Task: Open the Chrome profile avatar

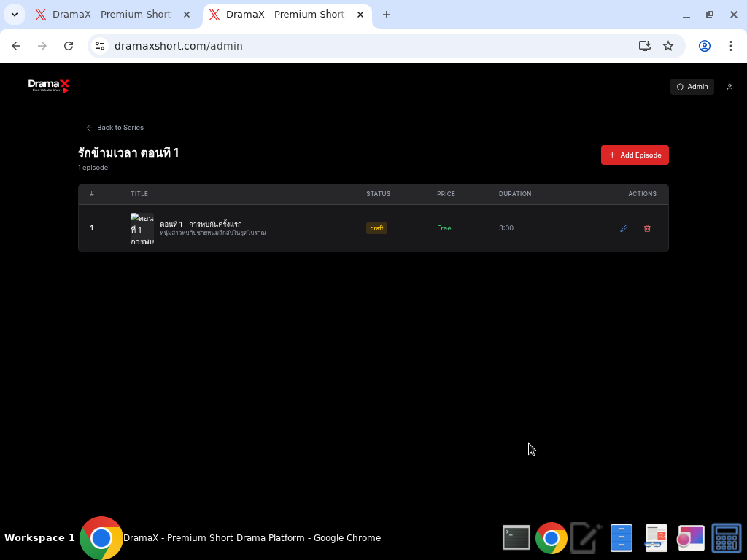Action: [x=705, y=46]
